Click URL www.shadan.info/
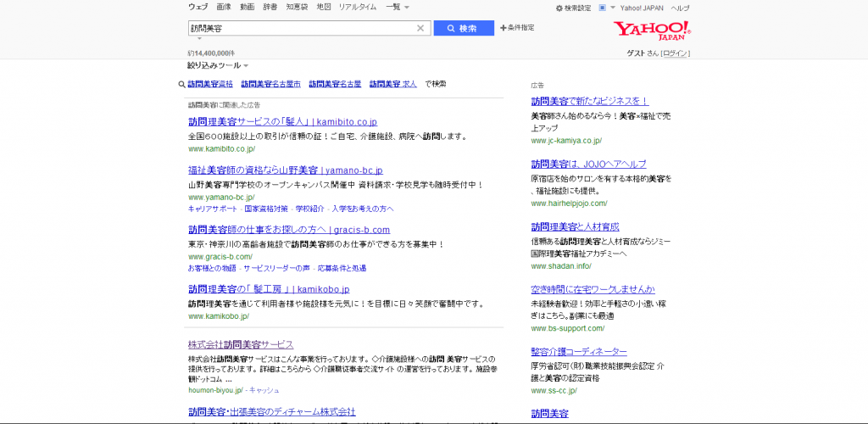 tap(561, 265)
